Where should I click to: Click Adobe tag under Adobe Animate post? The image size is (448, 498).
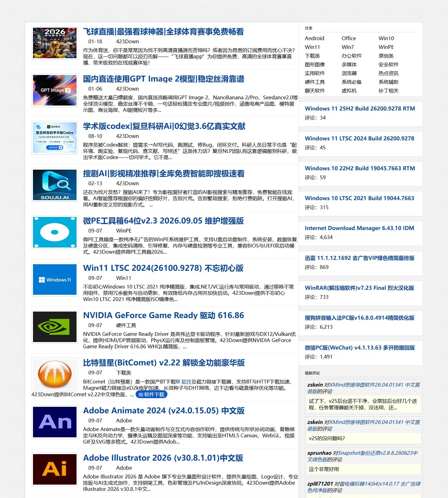124,420
